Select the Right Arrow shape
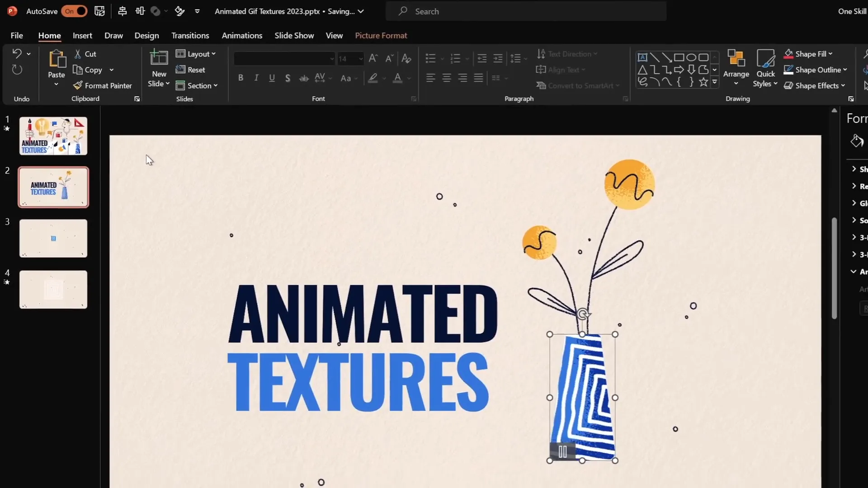868x488 pixels. 679,70
